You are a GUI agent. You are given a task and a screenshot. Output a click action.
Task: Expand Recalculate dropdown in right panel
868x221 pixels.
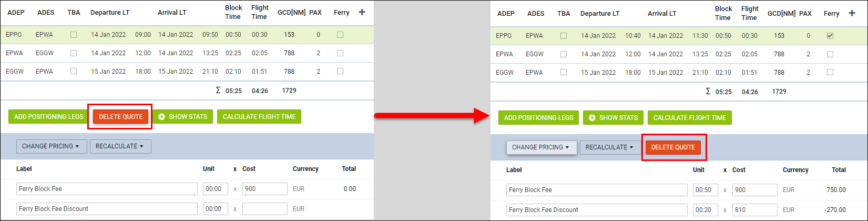[610, 147]
